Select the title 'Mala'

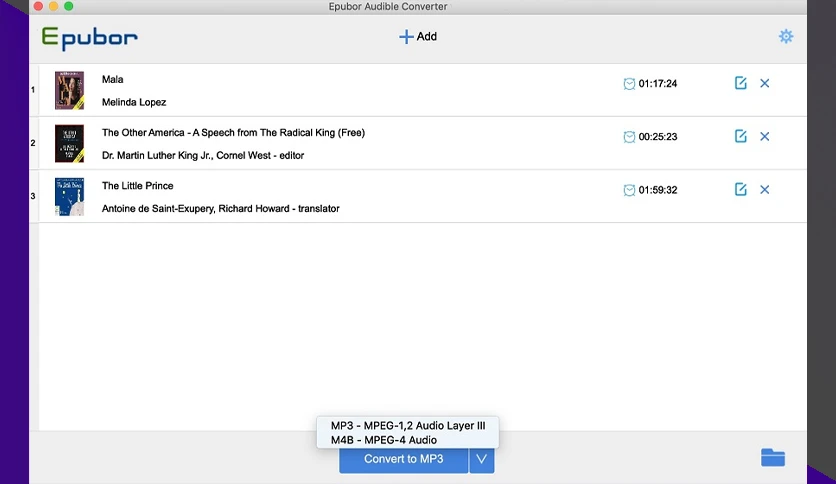click(112, 79)
